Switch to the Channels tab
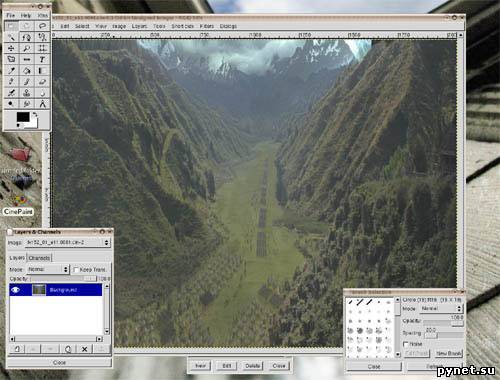500x380 pixels. tap(39, 258)
